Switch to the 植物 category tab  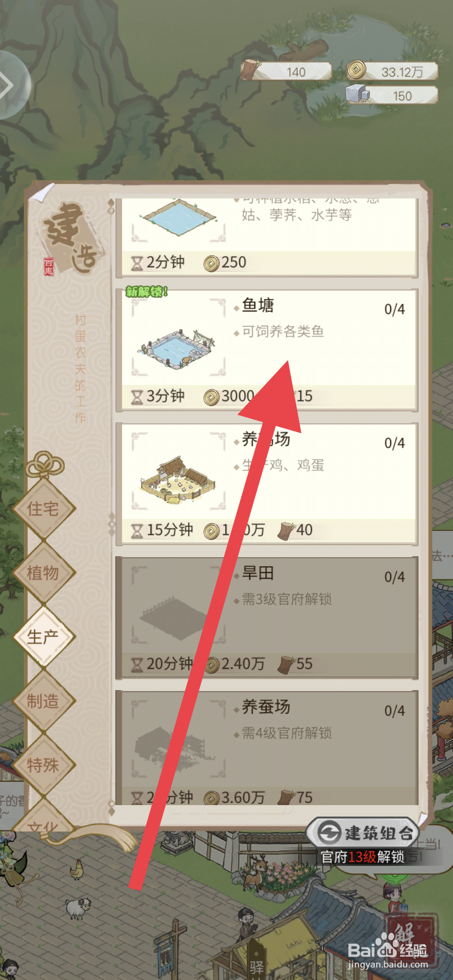point(43,573)
